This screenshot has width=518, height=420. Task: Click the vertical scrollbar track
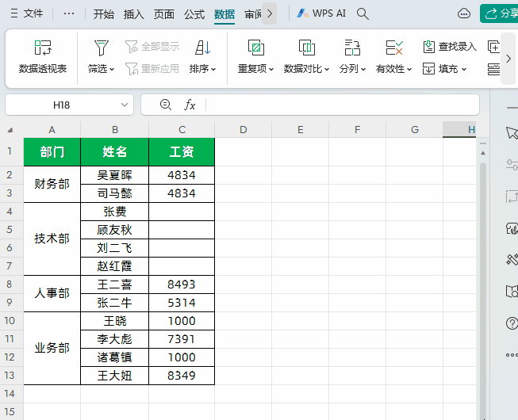[483, 290]
